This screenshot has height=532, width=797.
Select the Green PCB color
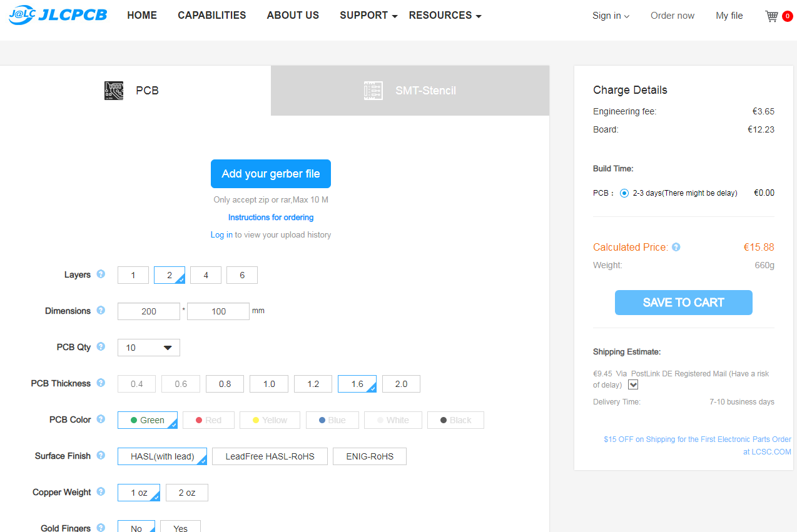click(148, 420)
